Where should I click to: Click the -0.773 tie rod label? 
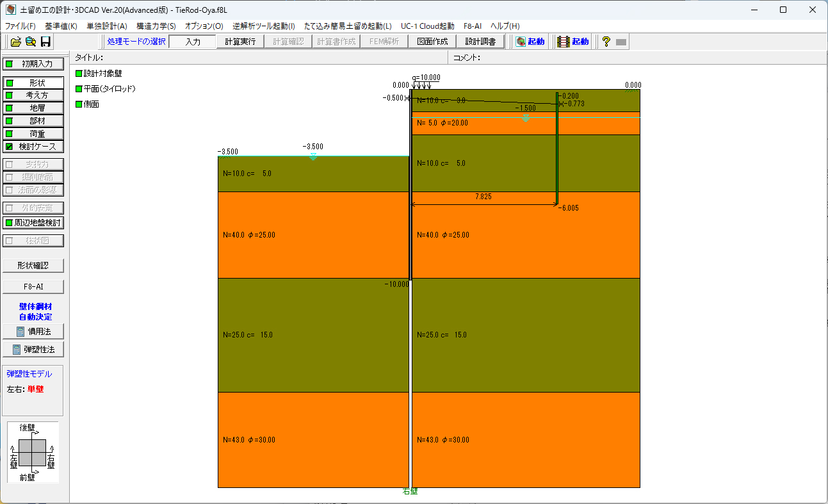(576, 103)
